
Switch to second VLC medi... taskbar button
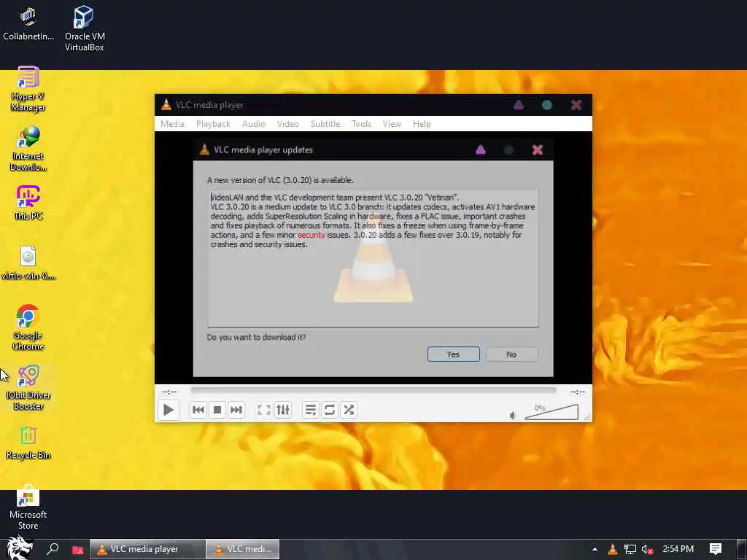243,549
